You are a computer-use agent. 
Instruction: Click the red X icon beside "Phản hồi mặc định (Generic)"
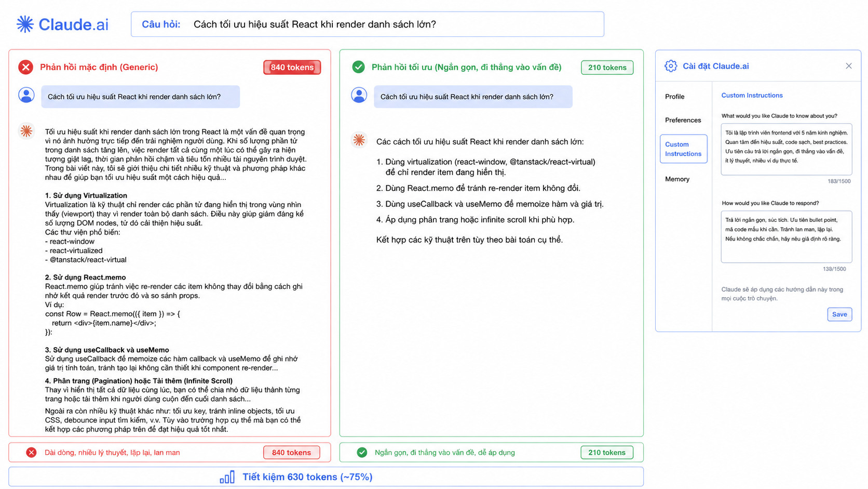pyautogui.click(x=25, y=67)
